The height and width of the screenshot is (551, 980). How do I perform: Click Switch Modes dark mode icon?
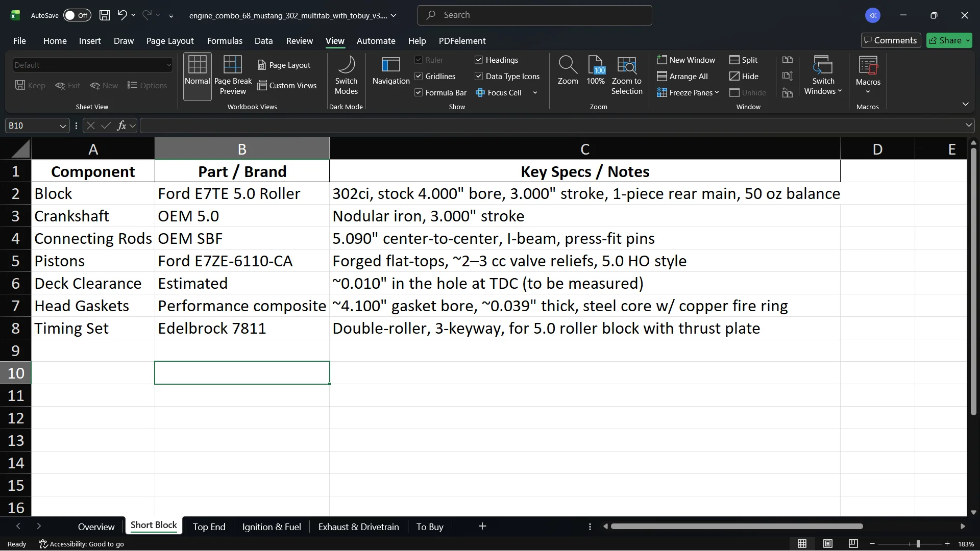point(346,76)
